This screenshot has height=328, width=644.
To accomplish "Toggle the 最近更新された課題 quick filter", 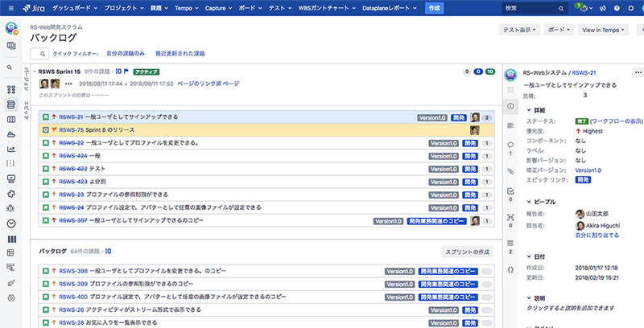I will pos(180,53).
